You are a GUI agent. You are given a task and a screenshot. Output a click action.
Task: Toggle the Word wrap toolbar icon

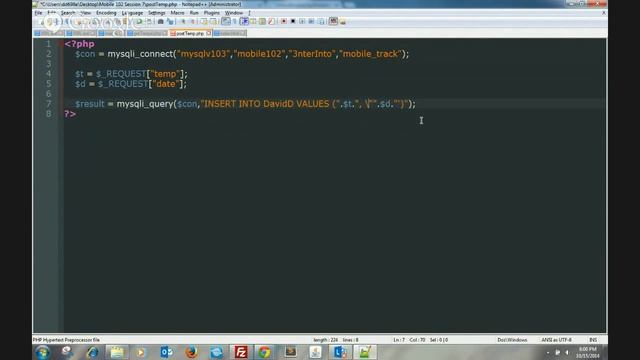225,21
